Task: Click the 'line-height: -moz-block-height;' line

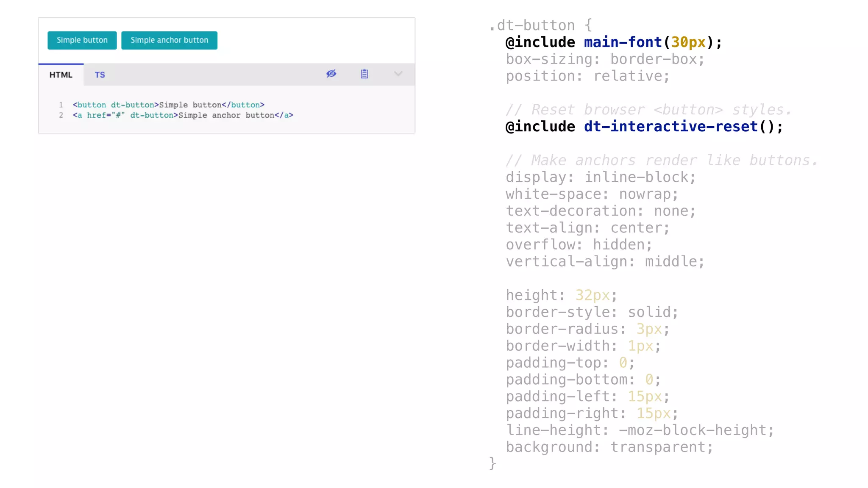Action: (x=640, y=430)
